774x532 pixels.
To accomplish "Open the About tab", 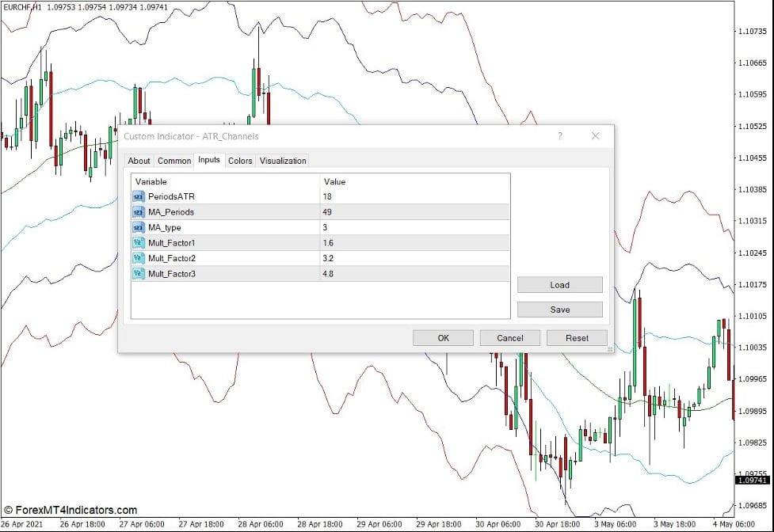I will [x=139, y=161].
